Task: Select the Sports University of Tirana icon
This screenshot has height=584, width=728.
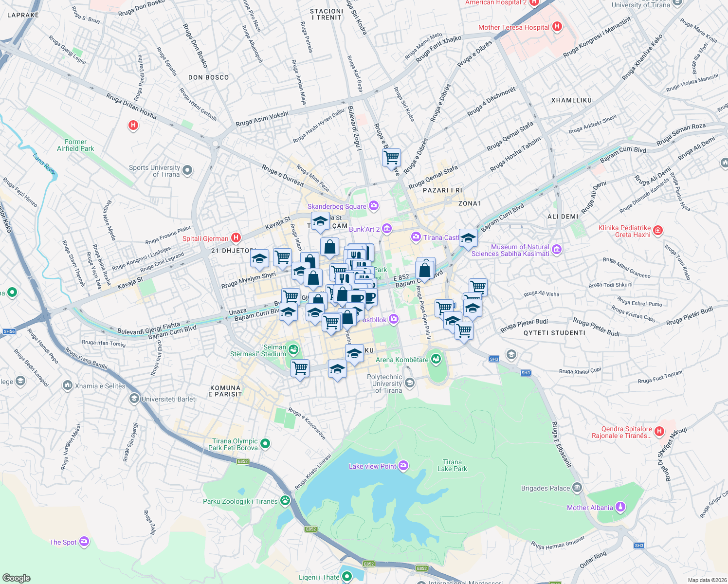Action: pyautogui.click(x=188, y=171)
